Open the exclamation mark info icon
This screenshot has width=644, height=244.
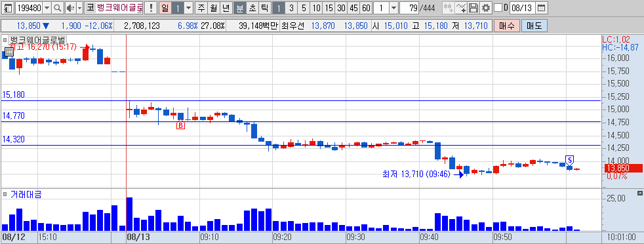tap(151, 8)
